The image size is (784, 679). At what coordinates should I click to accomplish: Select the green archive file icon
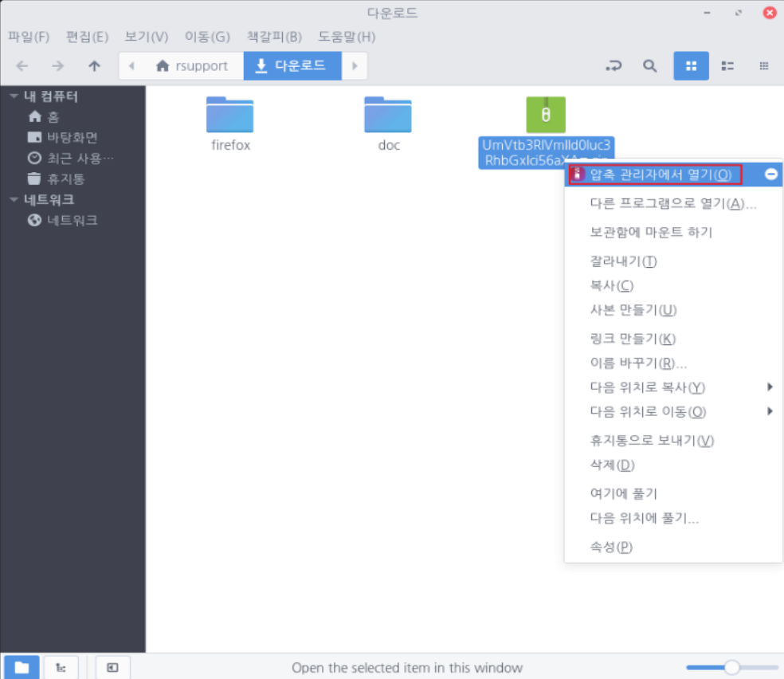coord(546,115)
